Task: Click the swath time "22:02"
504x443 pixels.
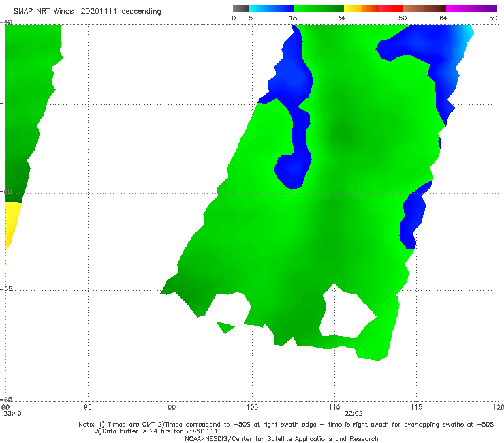Action: pos(353,414)
